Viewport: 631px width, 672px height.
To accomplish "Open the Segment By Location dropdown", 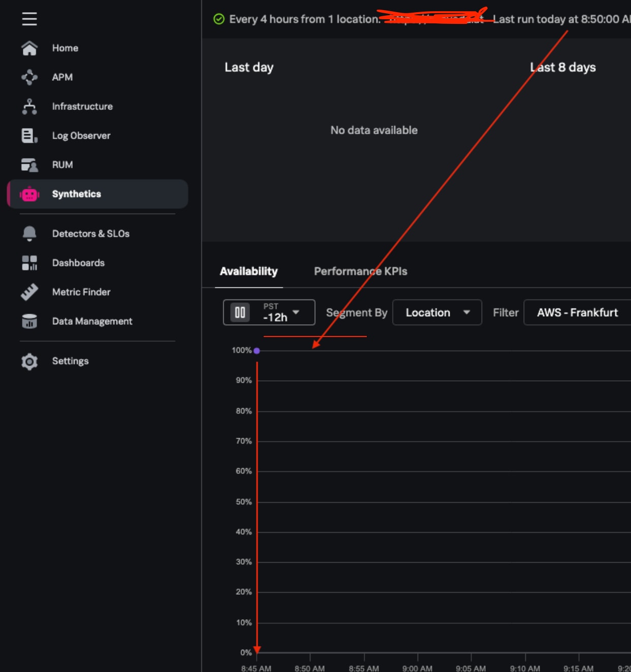I will pyautogui.click(x=437, y=313).
